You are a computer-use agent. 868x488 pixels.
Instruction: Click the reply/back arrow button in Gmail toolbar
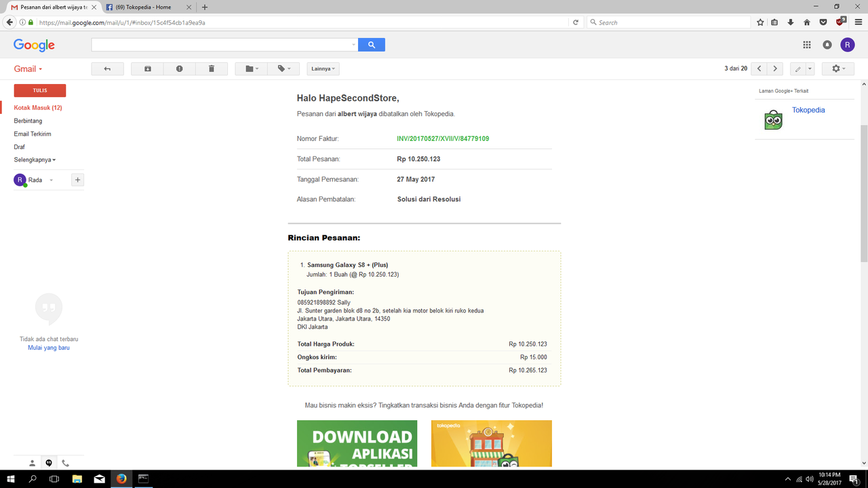[107, 68]
